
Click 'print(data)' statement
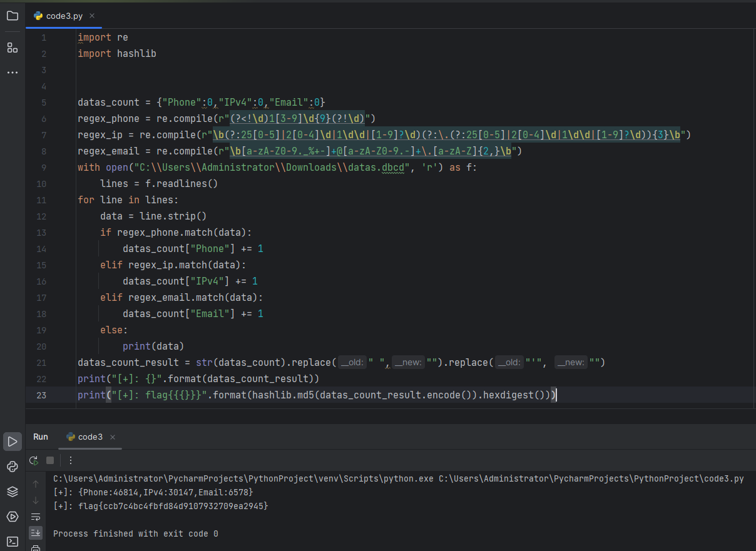(x=153, y=346)
